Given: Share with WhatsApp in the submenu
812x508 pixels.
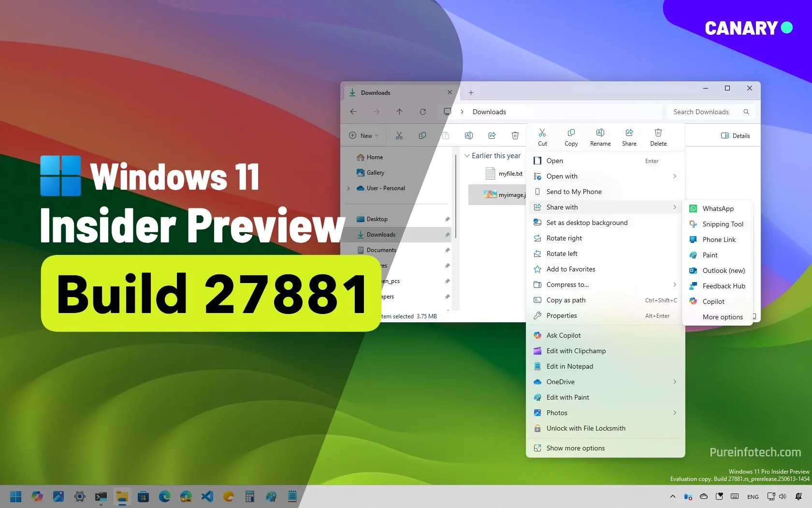Looking at the screenshot, I should (718, 209).
